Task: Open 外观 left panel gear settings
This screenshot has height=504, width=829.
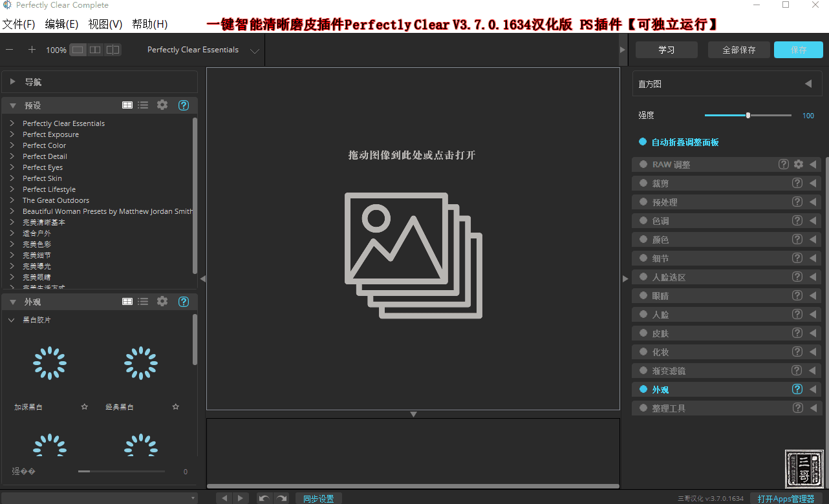Action: click(162, 301)
